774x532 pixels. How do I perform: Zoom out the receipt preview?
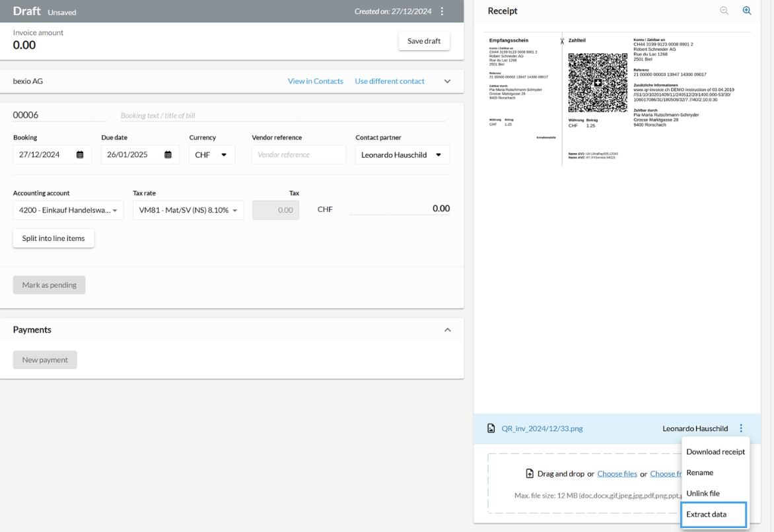tap(724, 11)
